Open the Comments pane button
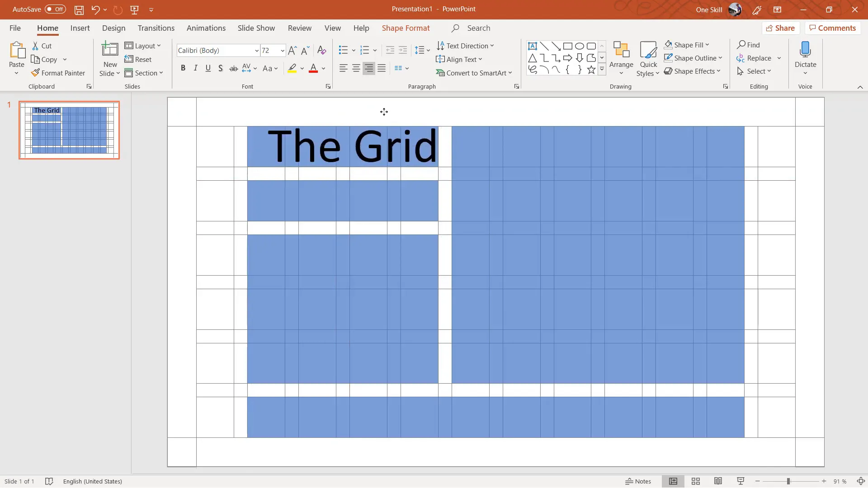This screenshot has width=868, height=488. pos(833,28)
